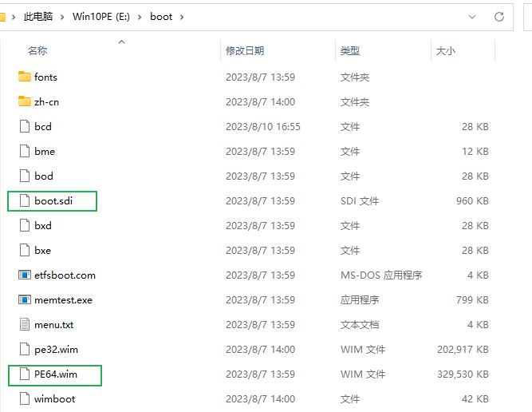The height and width of the screenshot is (412, 532).
Task: Sort files by 名称 column
Action: click(x=37, y=51)
